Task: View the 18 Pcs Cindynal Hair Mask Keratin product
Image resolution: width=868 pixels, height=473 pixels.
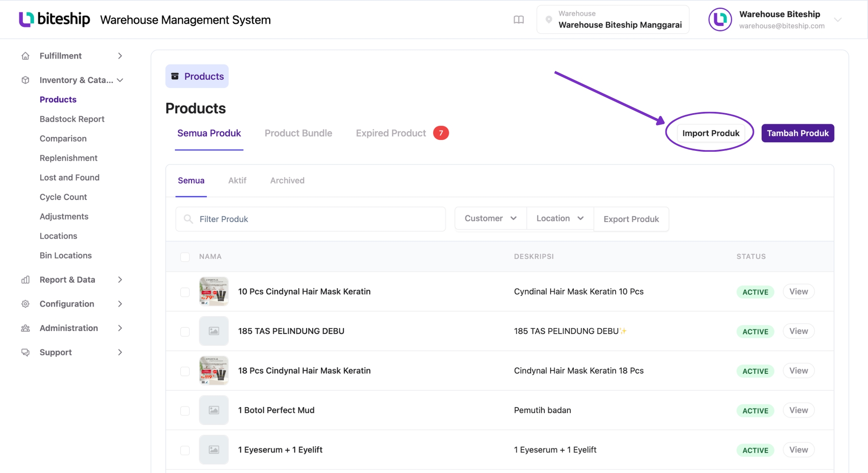Action: coord(798,371)
